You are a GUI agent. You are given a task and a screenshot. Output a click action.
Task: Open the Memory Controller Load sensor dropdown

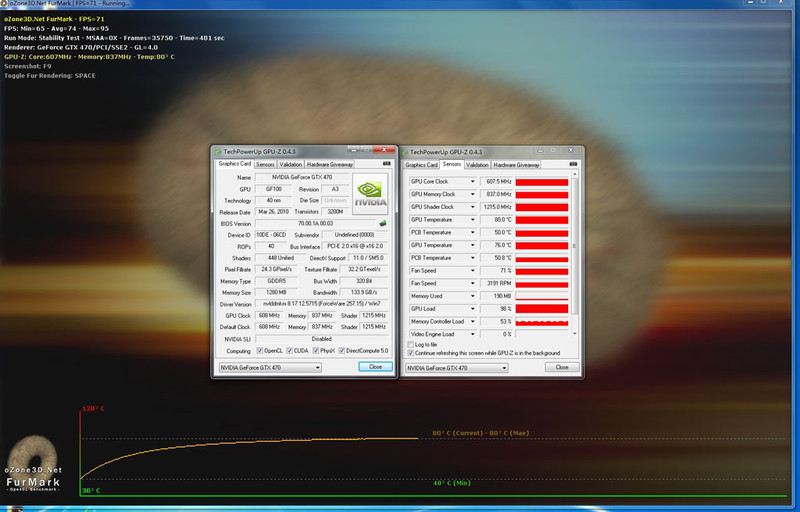click(x=472, y=322)
